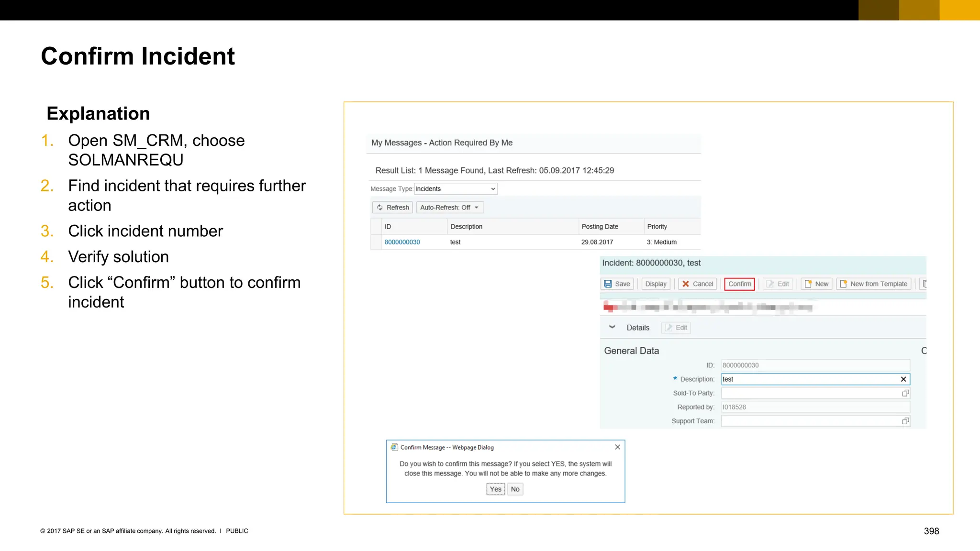Click the Display button
The width and height of the screenshot is (980, 551).
pos(656,284)
